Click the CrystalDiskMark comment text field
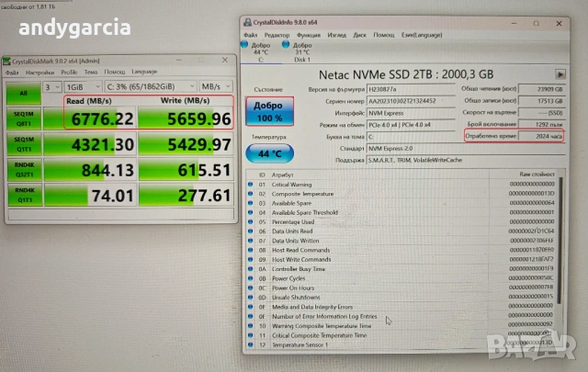 (x=121, y=214)
